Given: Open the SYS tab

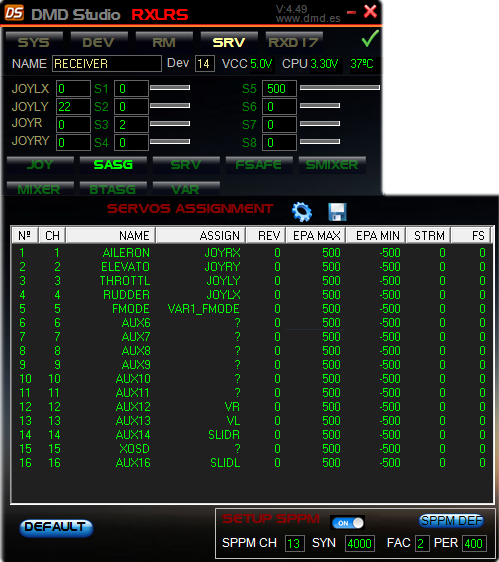Looking at the screenshot, I should click(34, 42).
